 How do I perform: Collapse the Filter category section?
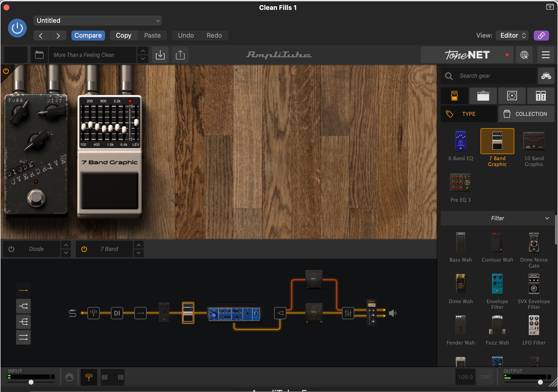(x=497, y=218)
